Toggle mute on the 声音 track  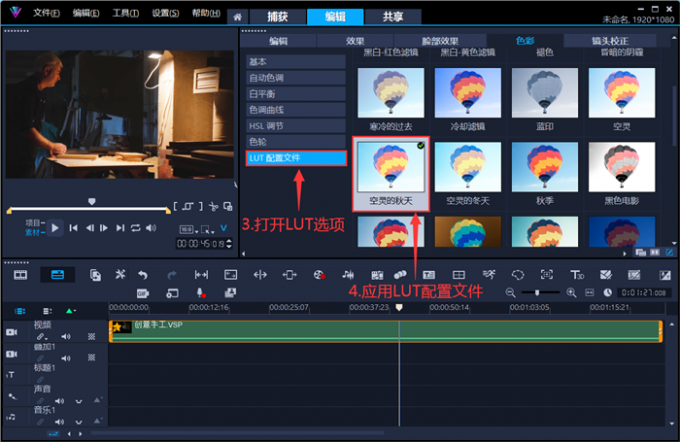click(x=66, y=400)
